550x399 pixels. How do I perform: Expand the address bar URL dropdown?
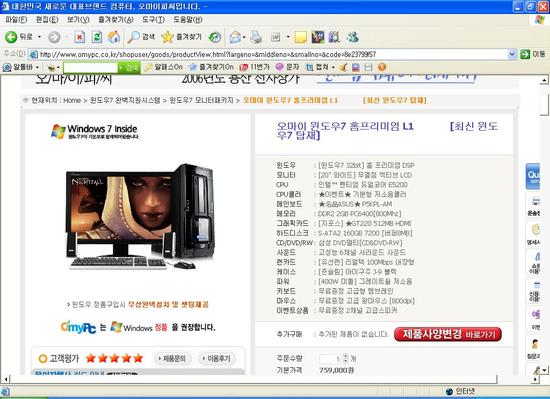click(512, 54)
